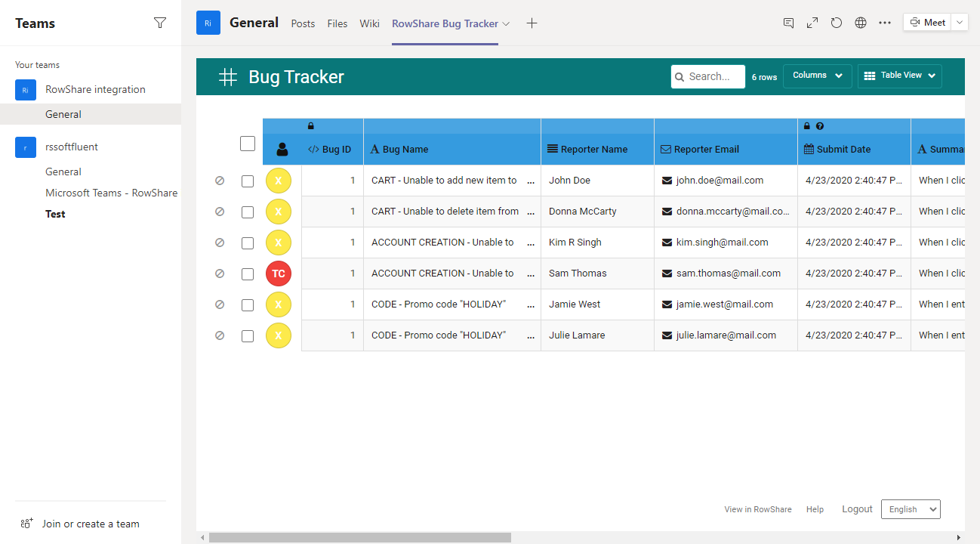Screen dimensions: 980x544
Task: Open the tab conversation icon
Action: [788, 23]
